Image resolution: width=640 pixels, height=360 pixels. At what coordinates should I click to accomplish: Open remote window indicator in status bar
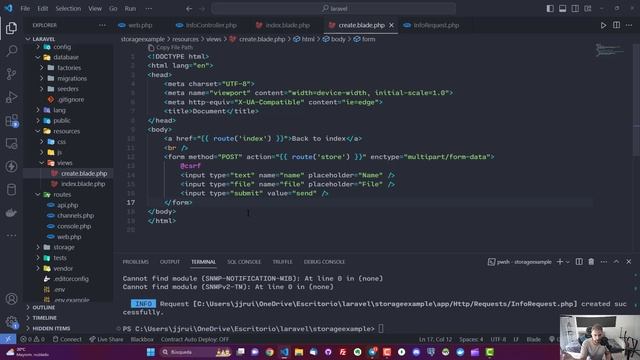[x=8, y=339]
